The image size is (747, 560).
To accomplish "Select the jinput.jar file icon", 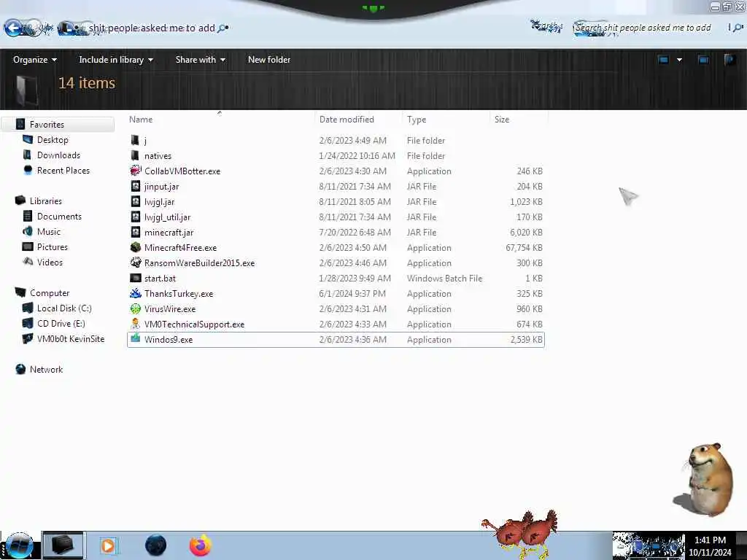I will coord(136,186).
